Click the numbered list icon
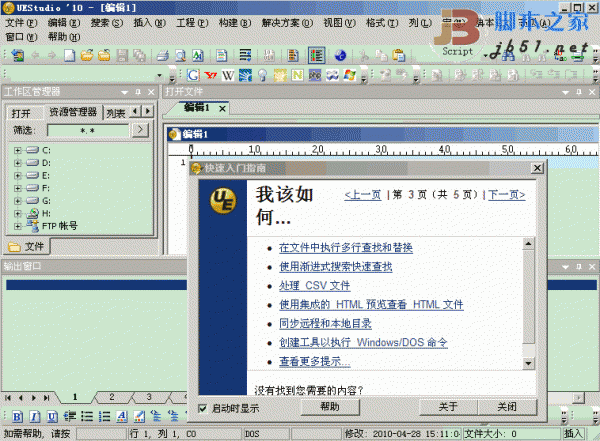This screenshot has height=441, width=600. click(x=104, y=417)
